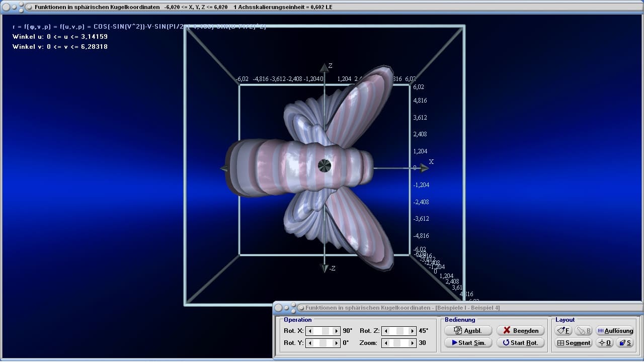Open the F color layout button

coord(563,330)
